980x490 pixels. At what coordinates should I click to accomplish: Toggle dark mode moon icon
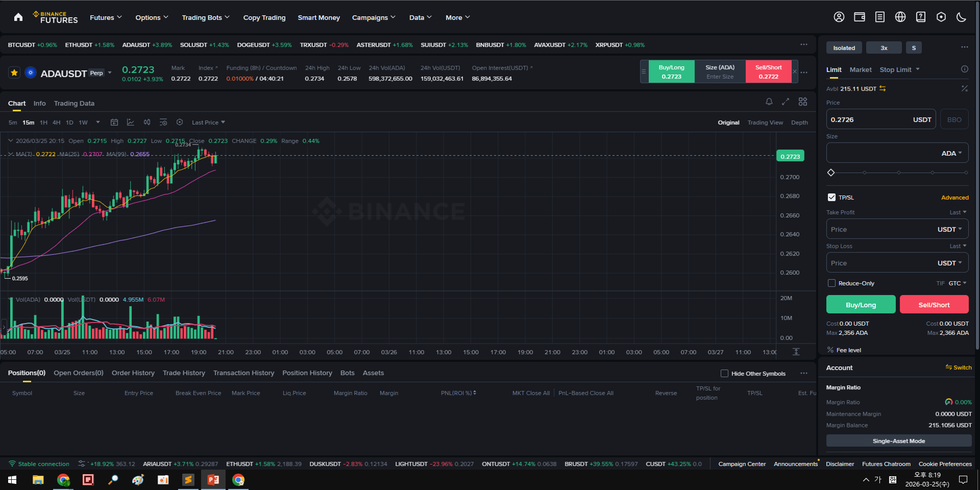click(961, 17)
